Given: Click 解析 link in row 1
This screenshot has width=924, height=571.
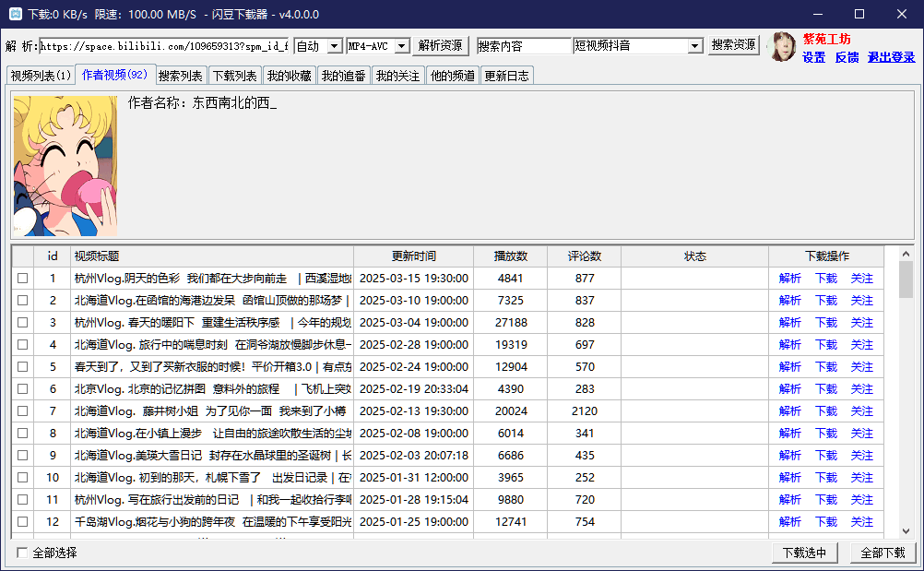Looking at the screenshot, I should 789,279.
